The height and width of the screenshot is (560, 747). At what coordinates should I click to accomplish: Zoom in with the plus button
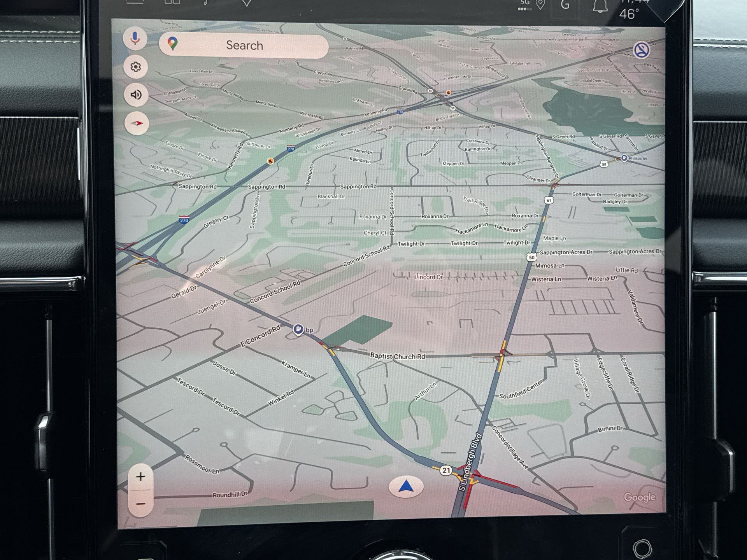pos(140,476)
